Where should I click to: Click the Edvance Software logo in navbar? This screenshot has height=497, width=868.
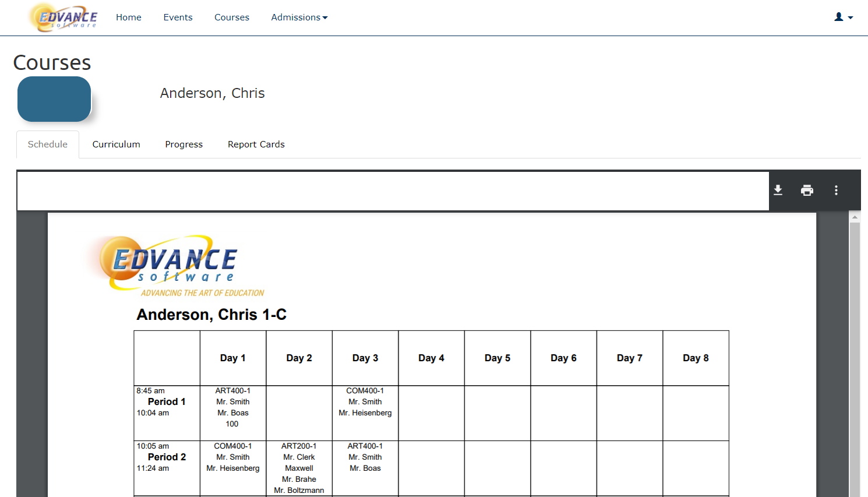(63, 17)
